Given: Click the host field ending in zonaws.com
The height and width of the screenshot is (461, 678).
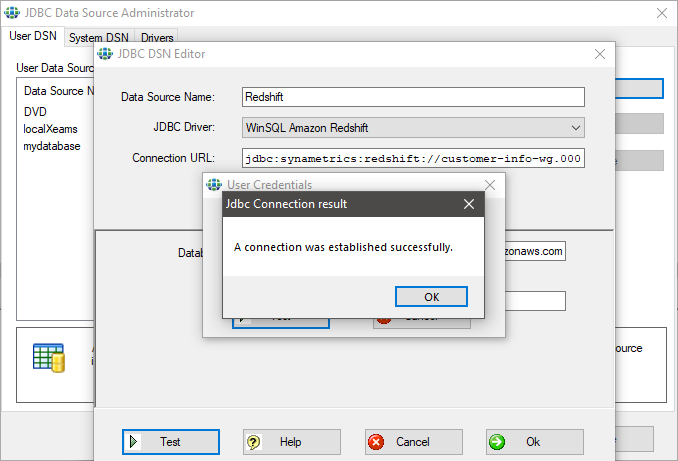Looking at the screenshot, I should (535, 251).
